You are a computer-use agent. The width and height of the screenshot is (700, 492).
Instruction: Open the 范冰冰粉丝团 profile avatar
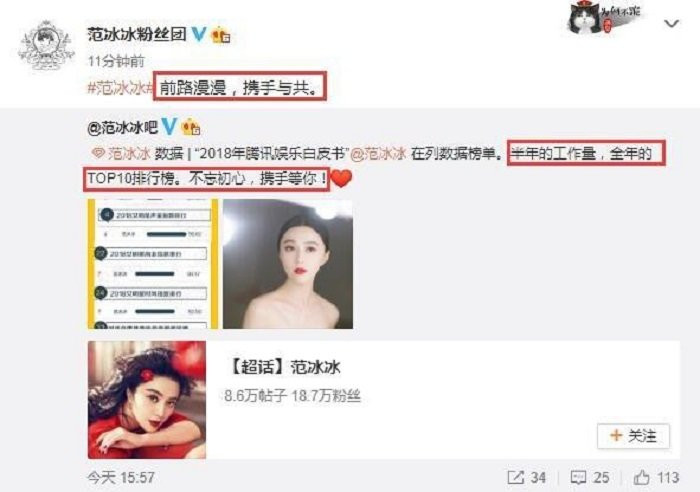point(46,46)
